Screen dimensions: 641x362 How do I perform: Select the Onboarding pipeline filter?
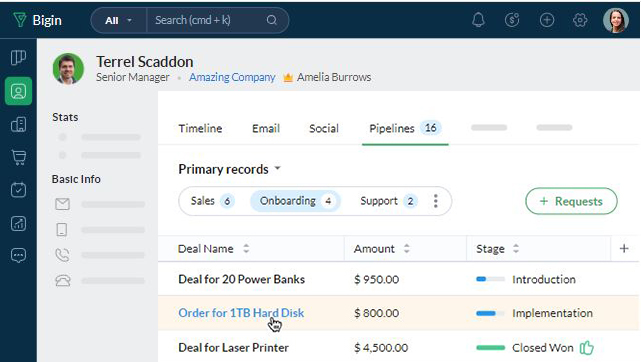pos(295,201)
